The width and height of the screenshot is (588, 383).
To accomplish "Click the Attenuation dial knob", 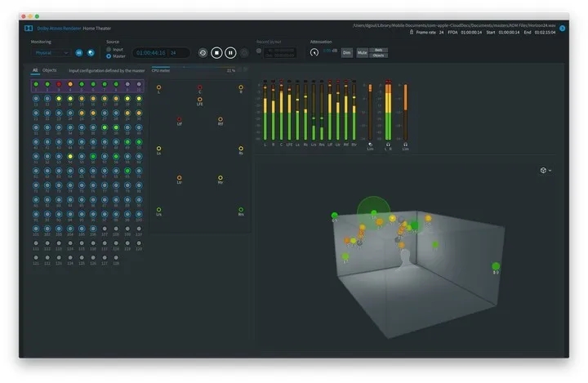I will [314, 52].
